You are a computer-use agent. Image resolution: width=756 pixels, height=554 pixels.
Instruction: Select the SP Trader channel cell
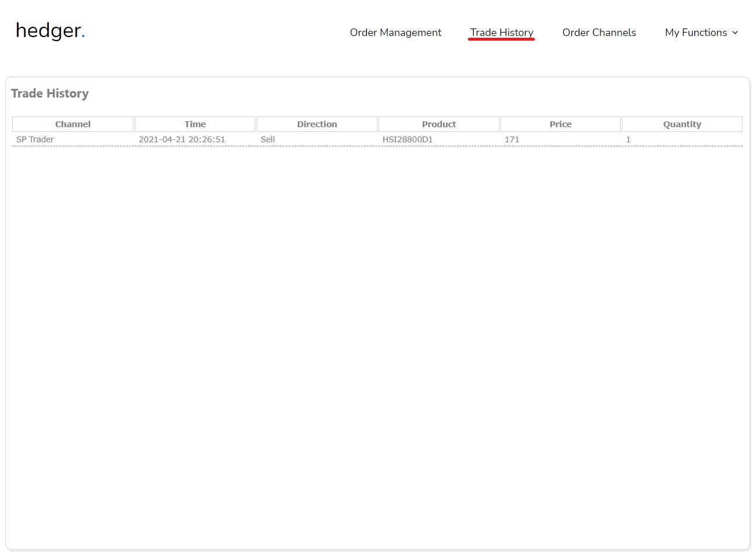[x=35, y=139]
